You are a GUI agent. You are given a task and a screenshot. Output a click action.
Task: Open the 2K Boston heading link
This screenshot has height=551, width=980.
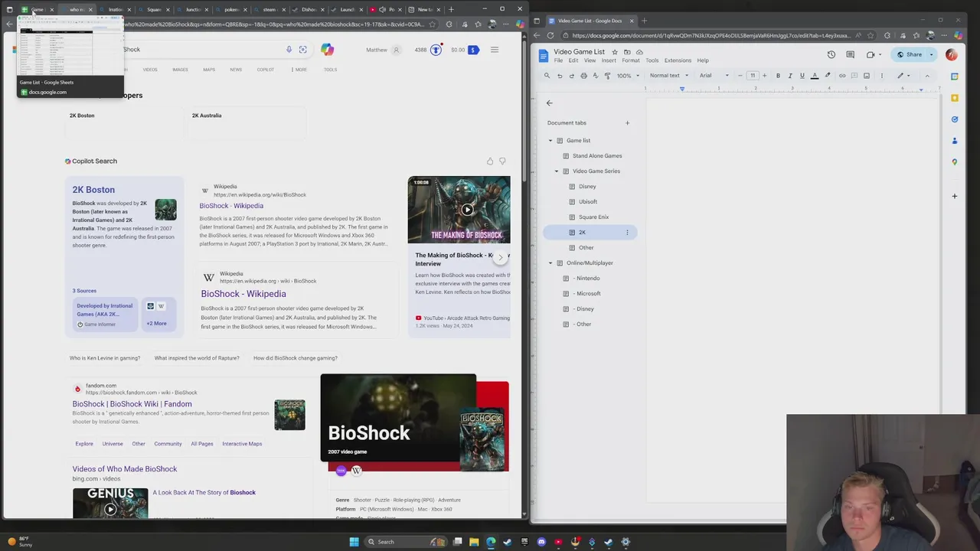click(x=93, y=190)
